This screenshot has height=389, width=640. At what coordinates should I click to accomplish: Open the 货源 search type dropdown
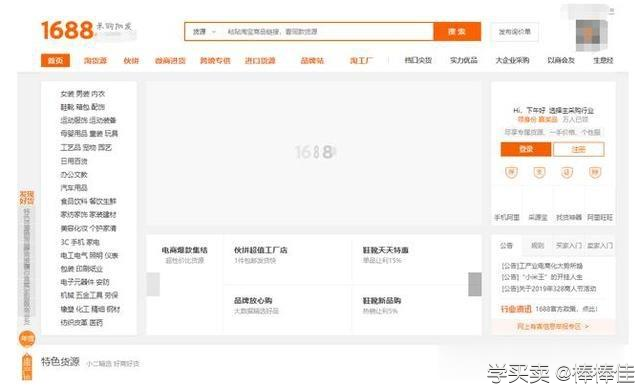[x=204, y=31]
